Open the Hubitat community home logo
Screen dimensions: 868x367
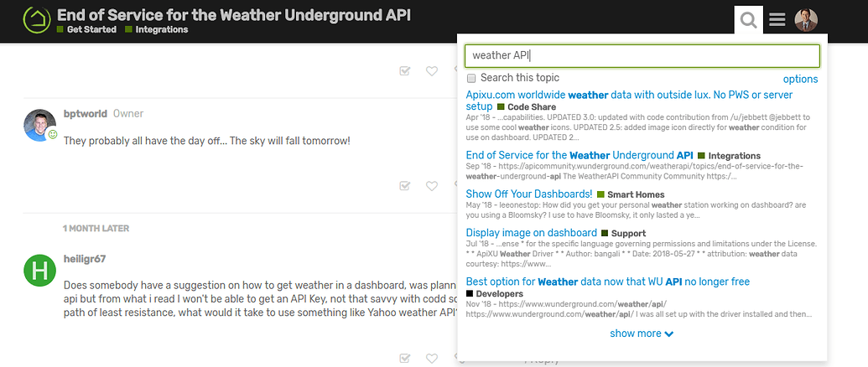(37, 20)
